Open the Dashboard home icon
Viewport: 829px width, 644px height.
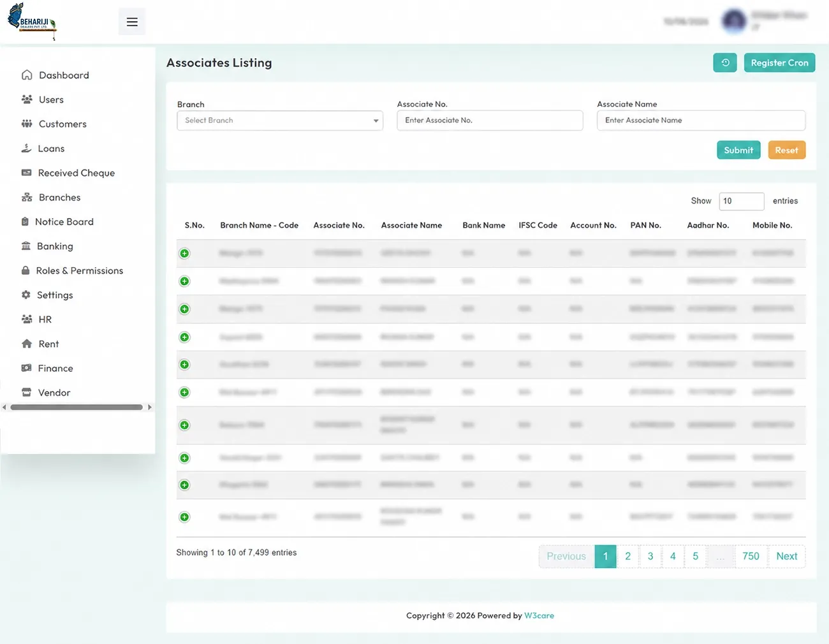(x=27, y=75)
